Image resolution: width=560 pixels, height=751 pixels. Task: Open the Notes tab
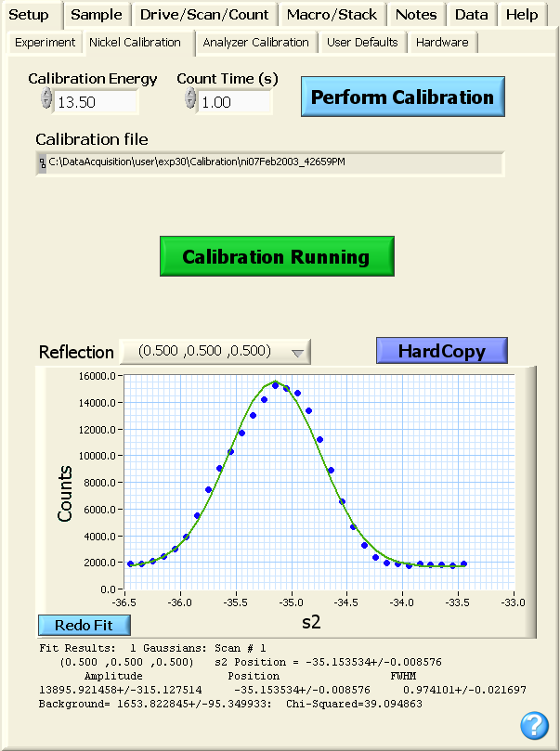point(415,15)
